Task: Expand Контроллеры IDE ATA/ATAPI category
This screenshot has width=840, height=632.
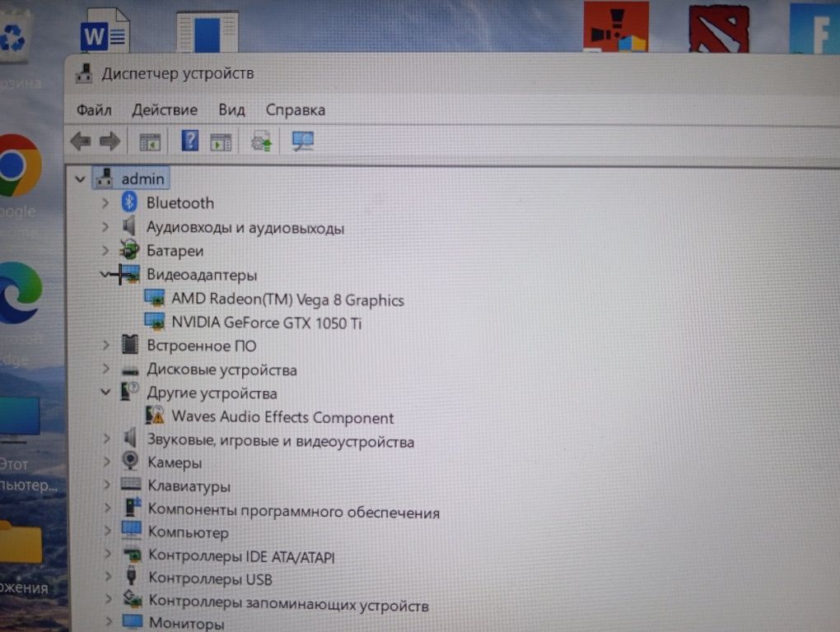Action: click(108, 553)
